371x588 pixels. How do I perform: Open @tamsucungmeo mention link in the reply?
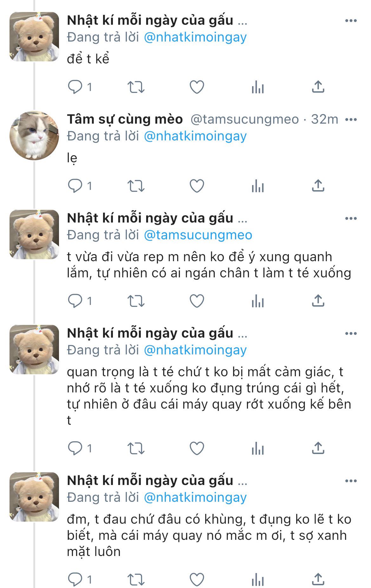(x=198, y=235)
